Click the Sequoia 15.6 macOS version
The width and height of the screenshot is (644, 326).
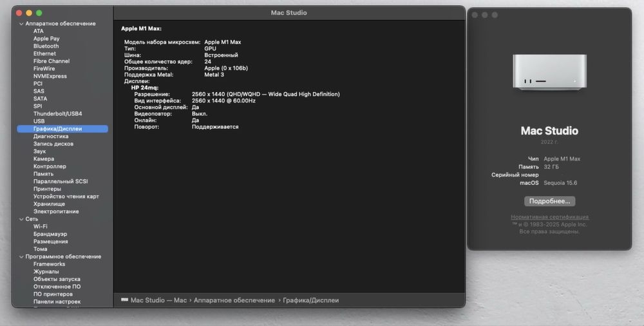coord(560,183)
